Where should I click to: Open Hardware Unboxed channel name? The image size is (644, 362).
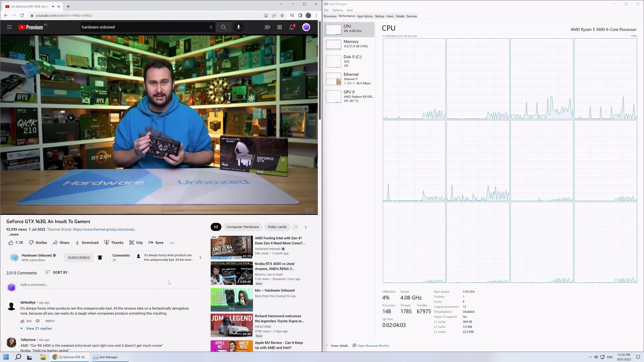[36, 255]
